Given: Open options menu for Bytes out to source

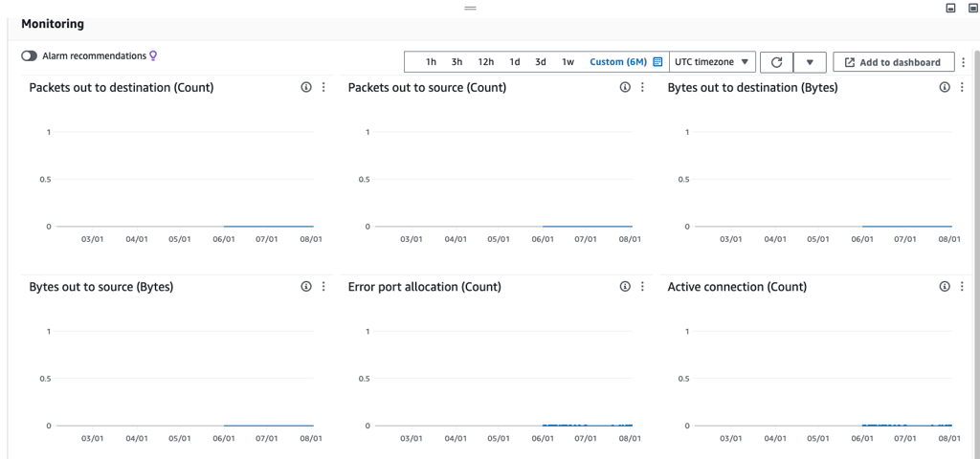Looking at the screenshot, I should tap(323, 287).
